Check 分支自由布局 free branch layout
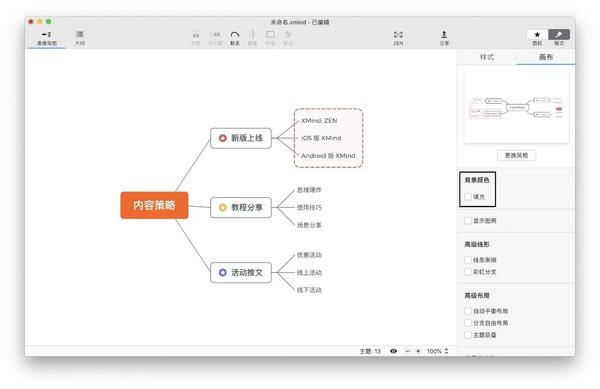 tap(468, 323)
